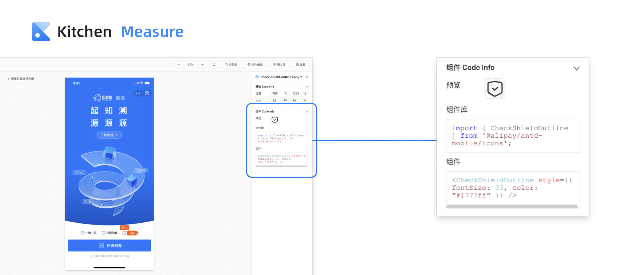Click the signal strength icon in mockup status bar

(136, 83)
